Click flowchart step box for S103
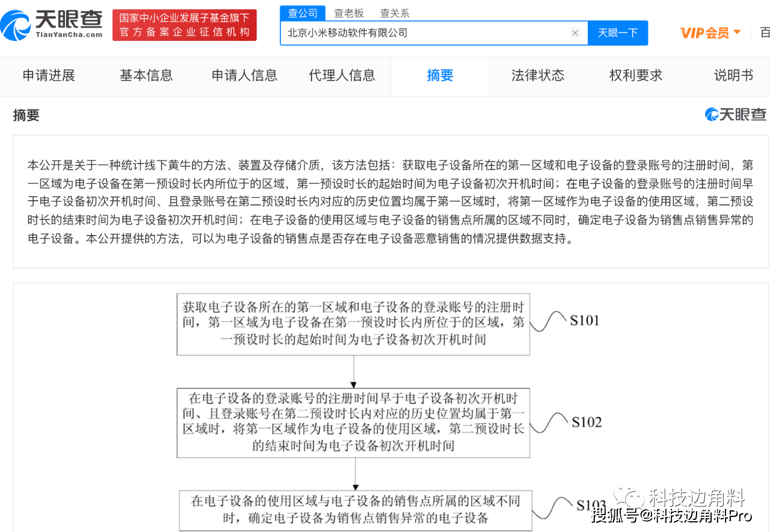Screen dimensions: 770x532 (356, 510)
